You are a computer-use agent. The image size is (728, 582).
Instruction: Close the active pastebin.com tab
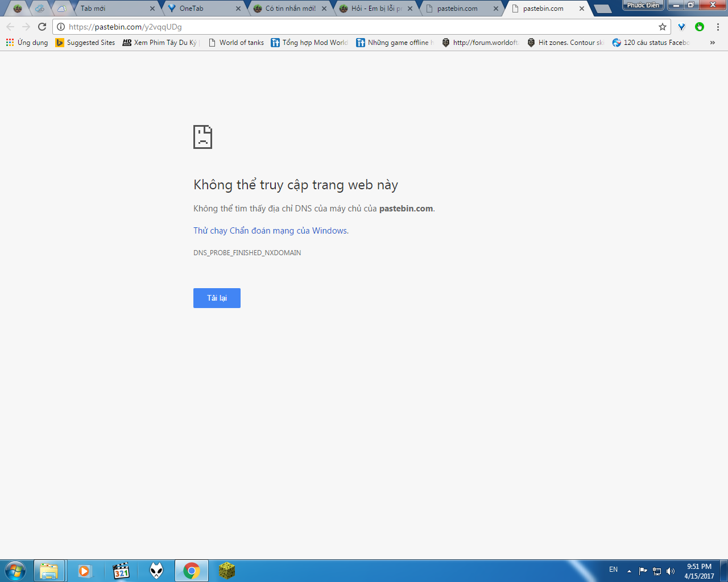pos(582,9)
